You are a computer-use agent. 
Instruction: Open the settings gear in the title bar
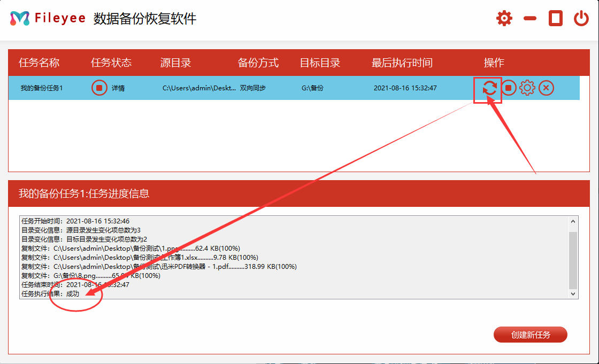[x=504, y=19]
